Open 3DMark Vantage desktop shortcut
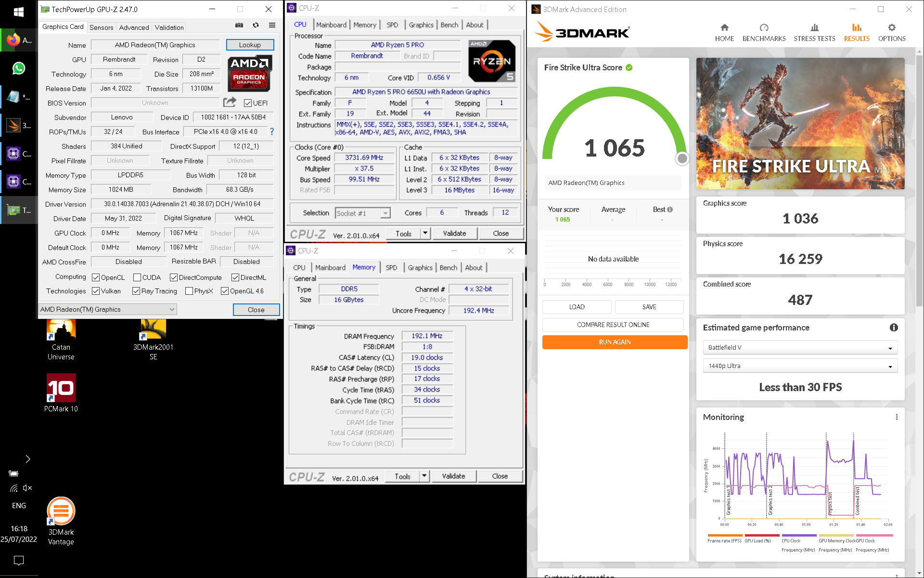 pyautogui.click(x=61, y=521)
